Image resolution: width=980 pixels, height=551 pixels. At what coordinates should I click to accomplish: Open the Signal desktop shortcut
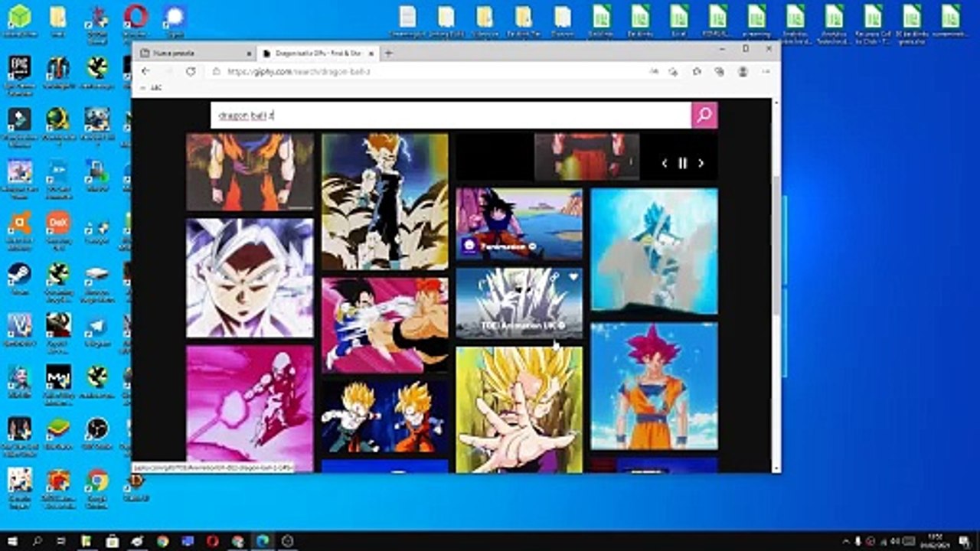pos(175,21)
